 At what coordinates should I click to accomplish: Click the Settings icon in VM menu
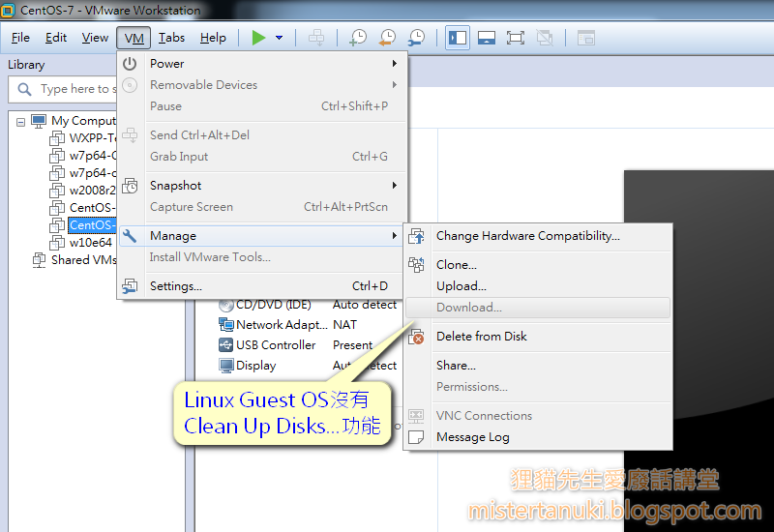tap(130, 286)
